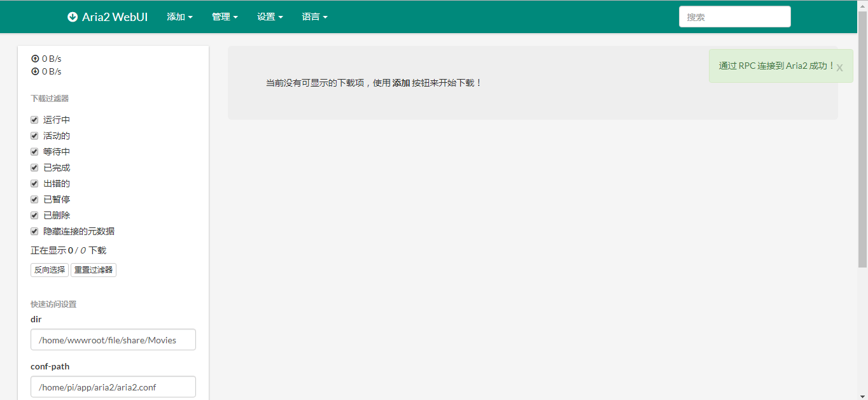The width and height of the screenshot is (868, 400).
Task: Open the 添加 dropdown menu
Action: pos(179,17)
